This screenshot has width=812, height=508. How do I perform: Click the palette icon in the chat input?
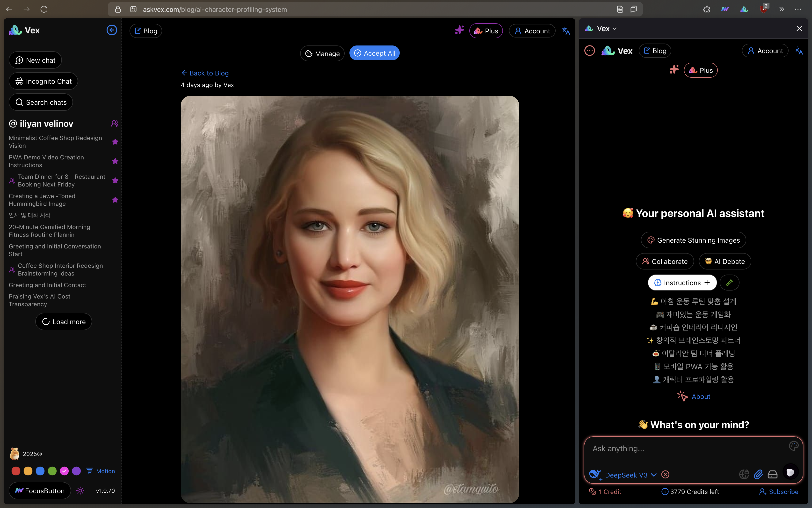coord(794,446)
